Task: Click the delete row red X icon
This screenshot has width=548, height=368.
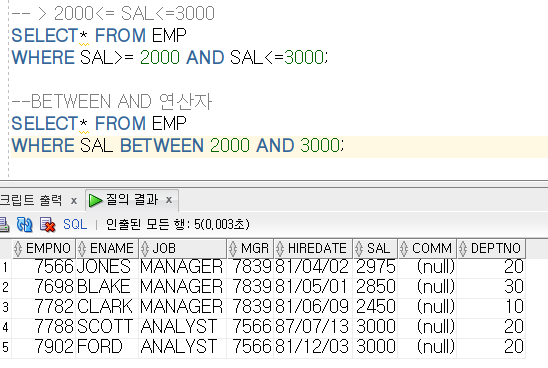Action: pyautogui.click(x=47, y=224)
